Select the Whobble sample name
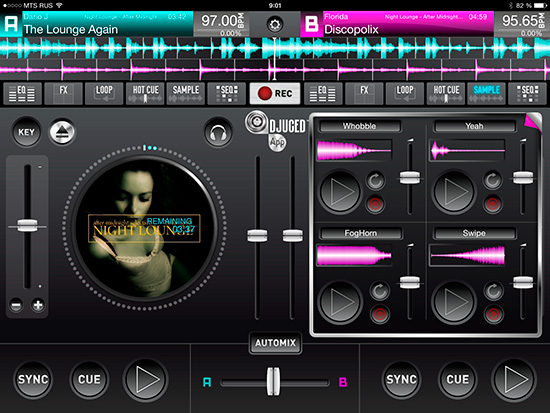Screen dimensions: 550x413 click(360, 126)
